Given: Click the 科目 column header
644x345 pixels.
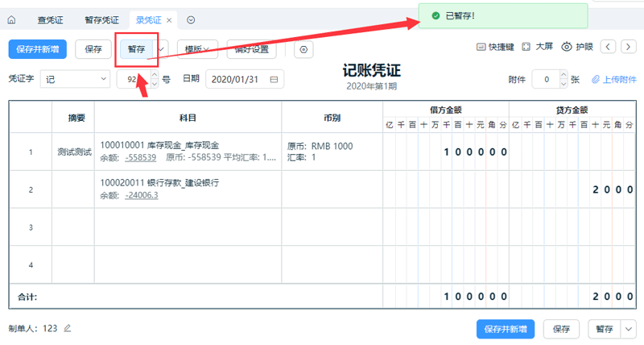Looking at the screenshot, I should [x=188, y=118].
